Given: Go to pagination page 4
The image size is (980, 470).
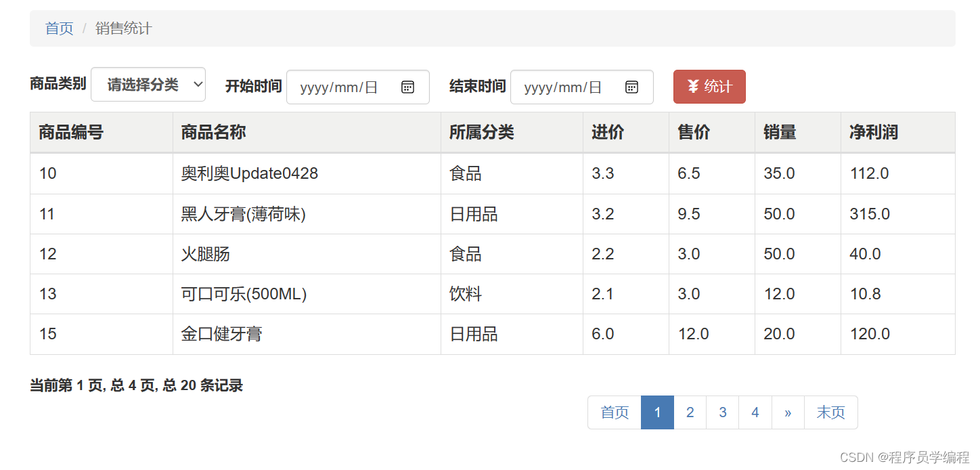Looking at the screenshot, I should (755, 412).
